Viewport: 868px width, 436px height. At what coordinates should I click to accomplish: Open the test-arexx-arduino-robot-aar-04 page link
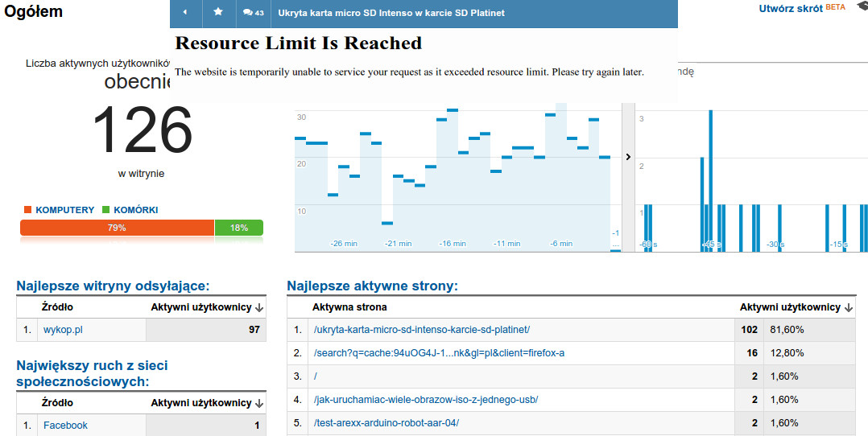coord(386,423)
